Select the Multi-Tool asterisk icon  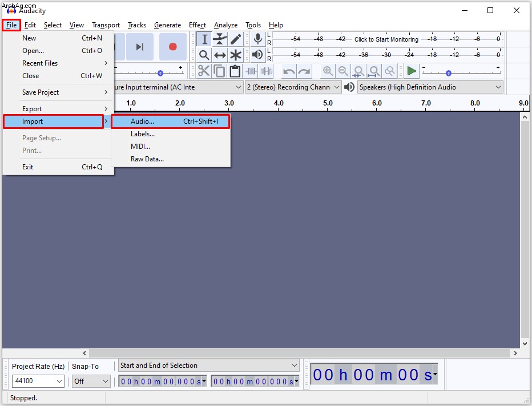pyautogui.click(x=236, y=55)
